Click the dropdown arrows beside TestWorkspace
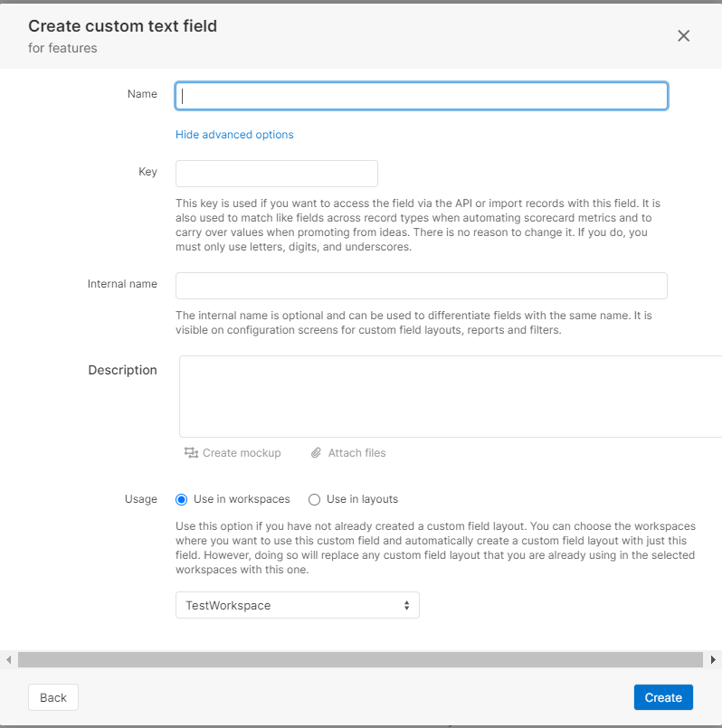 [406, 605]
